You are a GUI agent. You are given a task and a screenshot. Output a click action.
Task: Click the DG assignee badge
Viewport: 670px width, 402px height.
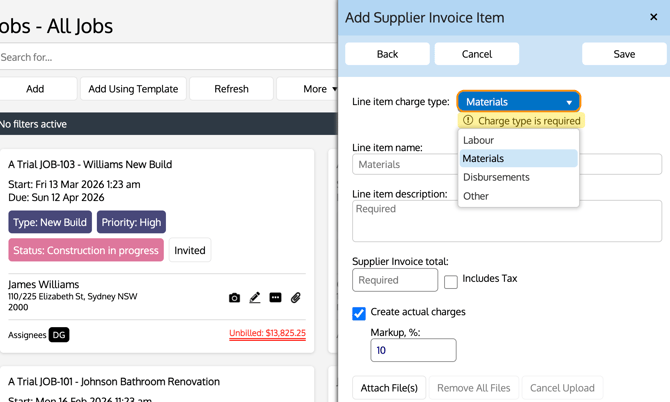pos(59,335)
